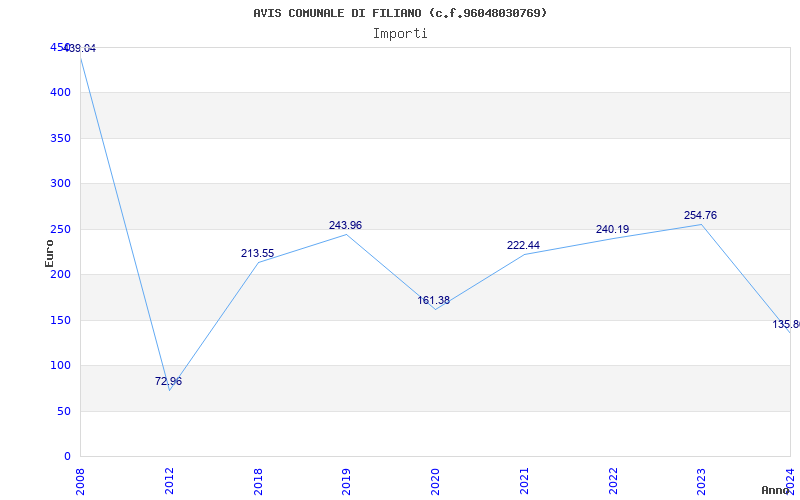800x500 pixels.
Task: Click the 250 y-axis tick label
Action: [x=60, y=229]
